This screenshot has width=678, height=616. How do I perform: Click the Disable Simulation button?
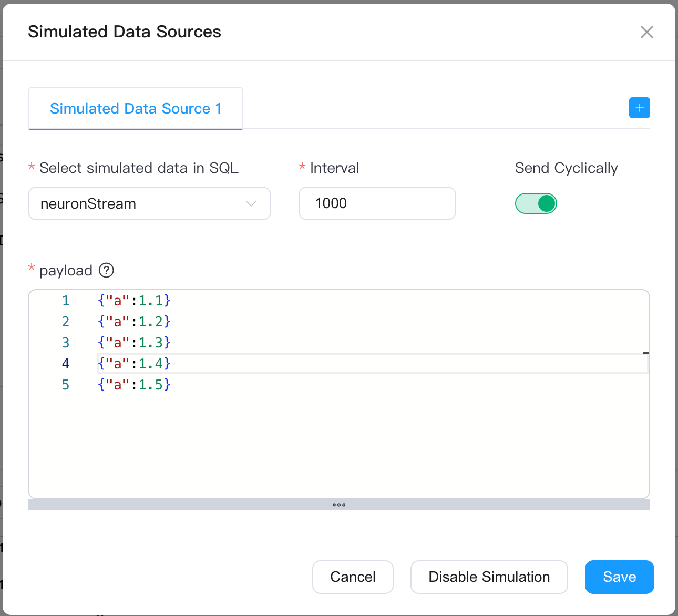489,577
